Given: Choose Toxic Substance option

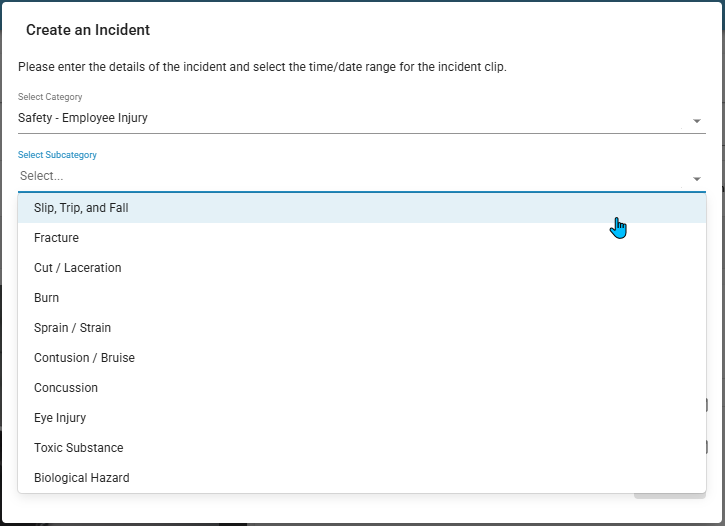Looking at the screenshot, I should coord(362,448).
